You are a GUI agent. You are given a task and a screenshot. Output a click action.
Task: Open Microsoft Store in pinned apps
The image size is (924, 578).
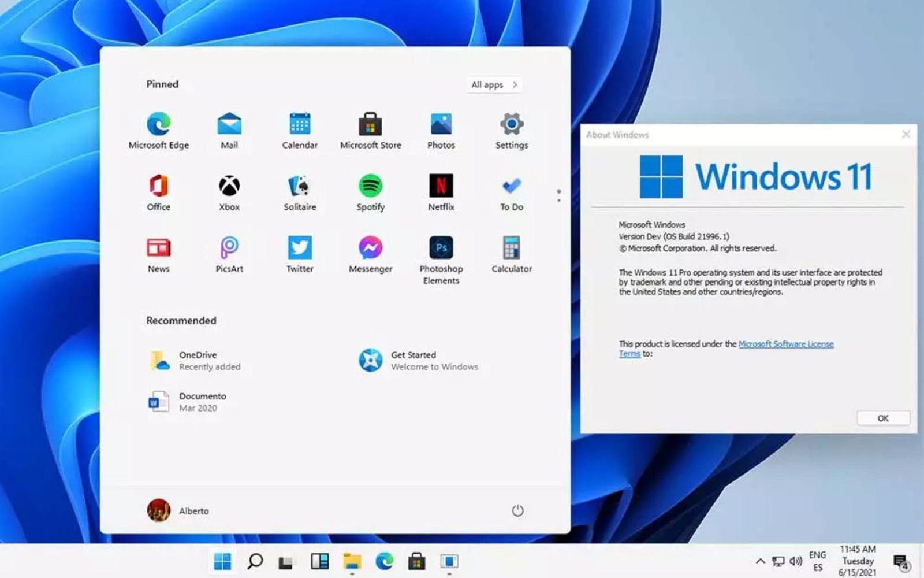(370, 131)
